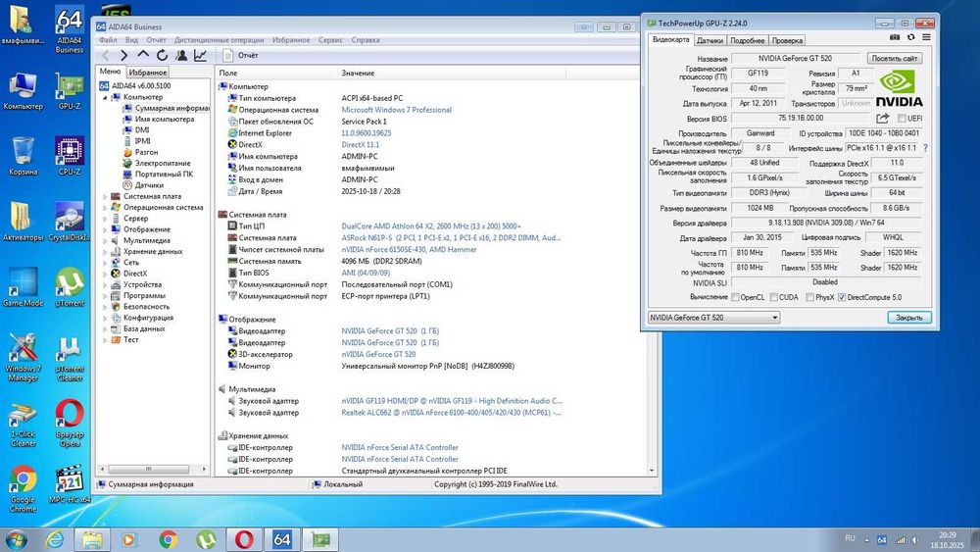Open the Recycle Bin (Корзина) desktop icon
Viewport: 980px width, 552px height.
(24, 156)
